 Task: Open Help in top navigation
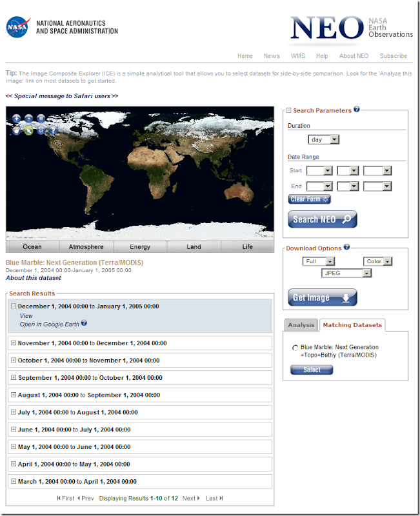tap(322, 56)
